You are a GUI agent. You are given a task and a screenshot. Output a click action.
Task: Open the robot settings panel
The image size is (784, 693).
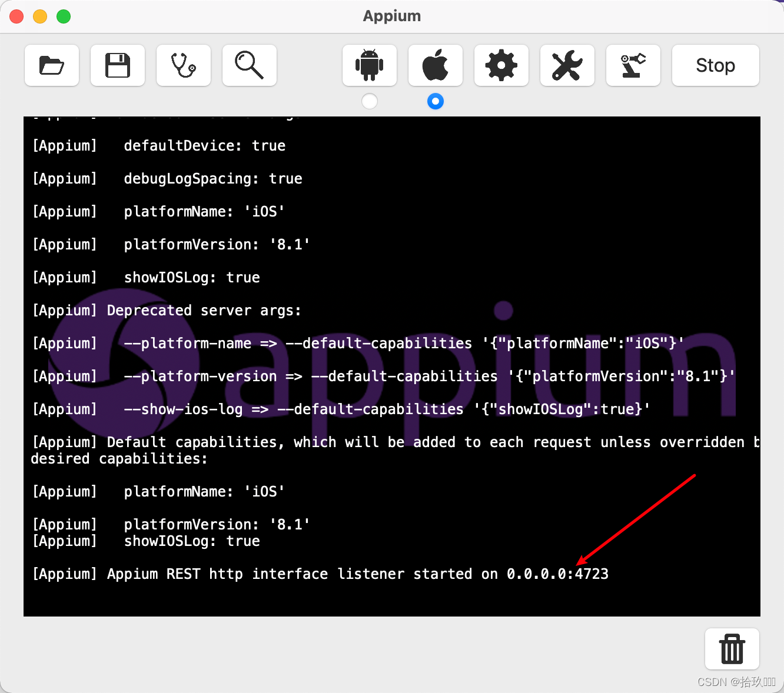coord(633,65)
